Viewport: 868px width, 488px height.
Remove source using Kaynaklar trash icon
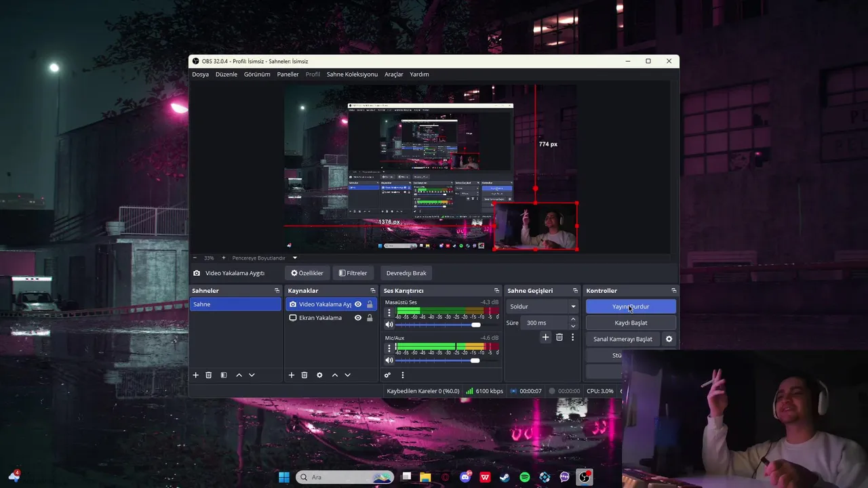[x=304, y=375]
